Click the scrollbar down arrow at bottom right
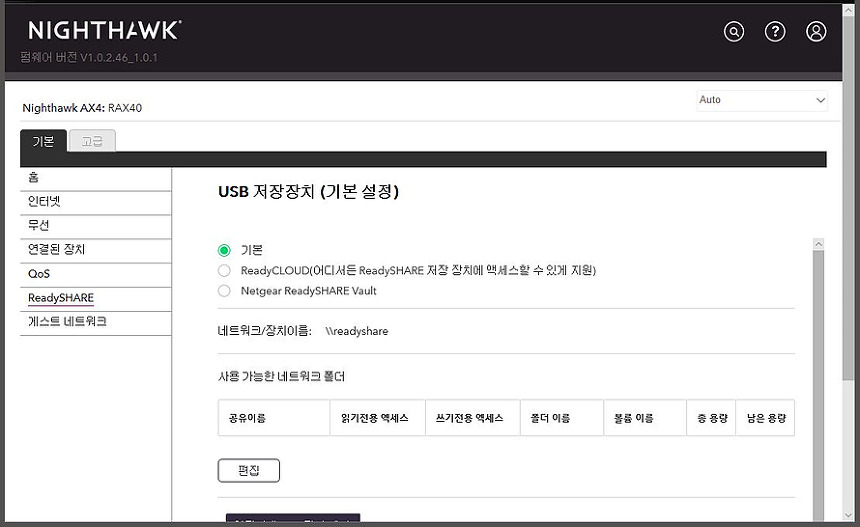This screenshot has height=527, width=860. tap(850, 515)
